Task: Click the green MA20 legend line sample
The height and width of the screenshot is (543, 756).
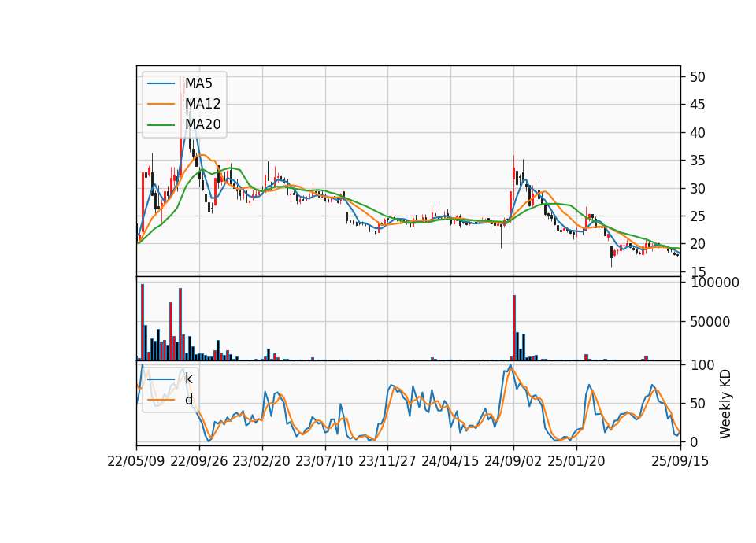Action: [161, 125]
